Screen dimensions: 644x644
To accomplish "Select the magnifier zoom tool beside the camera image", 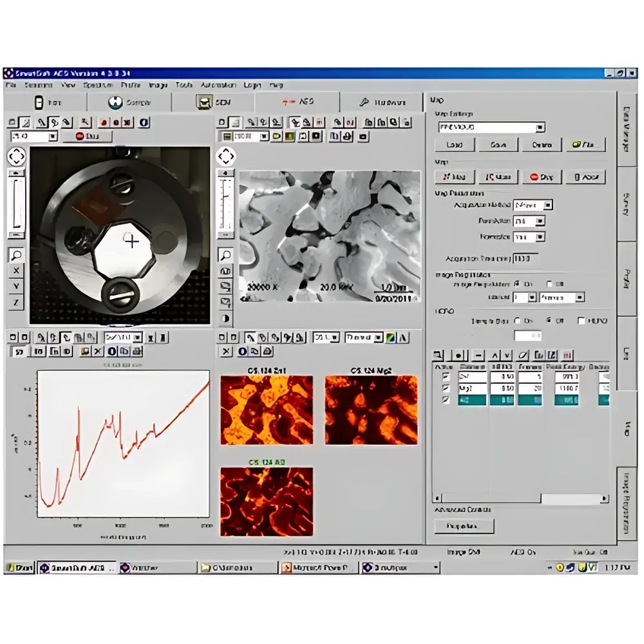I will [15, 254].
